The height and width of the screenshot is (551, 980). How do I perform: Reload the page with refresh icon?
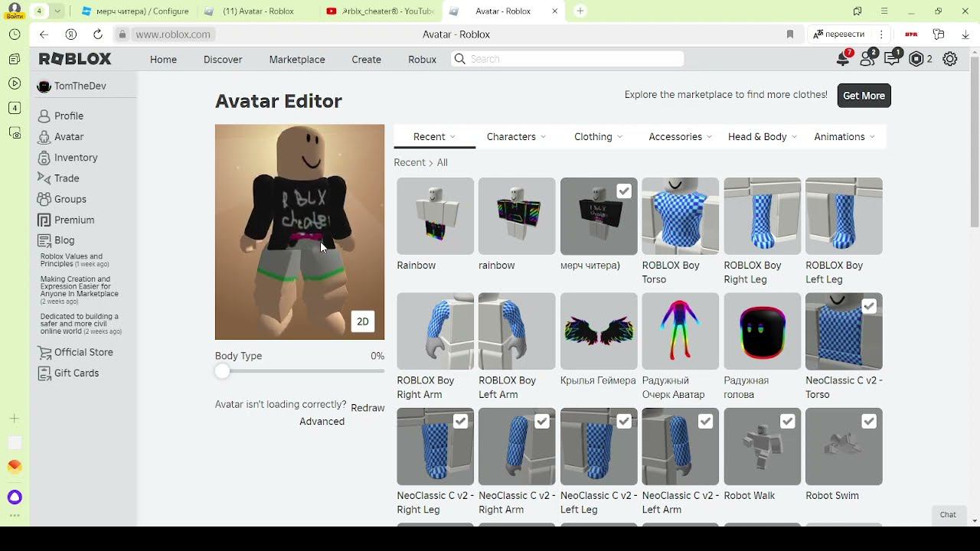97,34
